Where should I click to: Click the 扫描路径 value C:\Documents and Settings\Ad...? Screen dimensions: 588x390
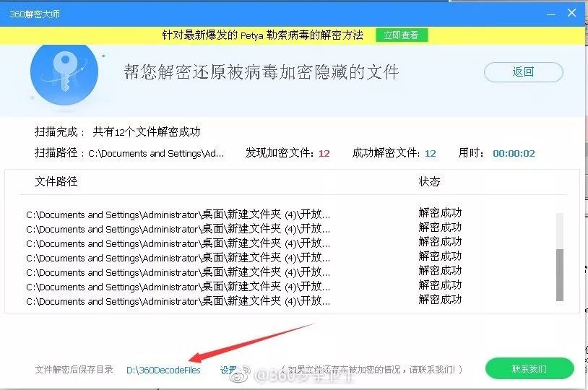156,154
